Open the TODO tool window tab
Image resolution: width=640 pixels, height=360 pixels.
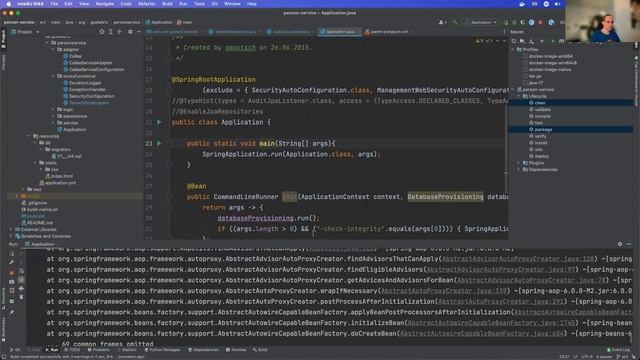72,350
